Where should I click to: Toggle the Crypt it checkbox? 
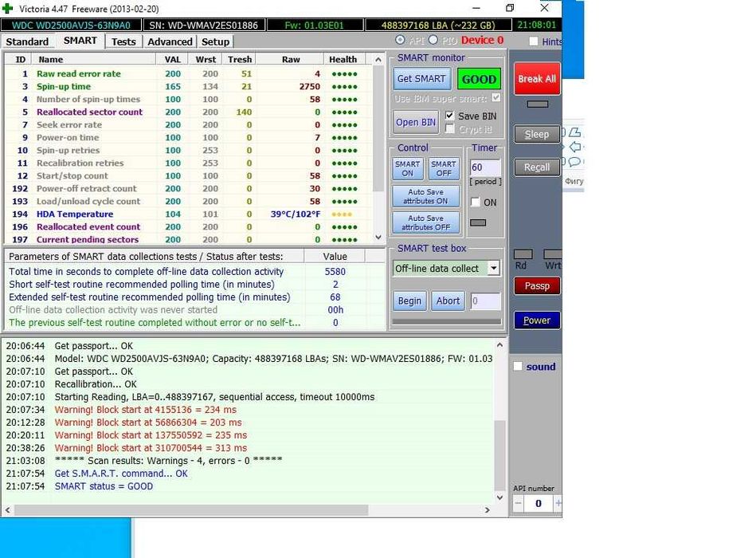coord(449,129)
